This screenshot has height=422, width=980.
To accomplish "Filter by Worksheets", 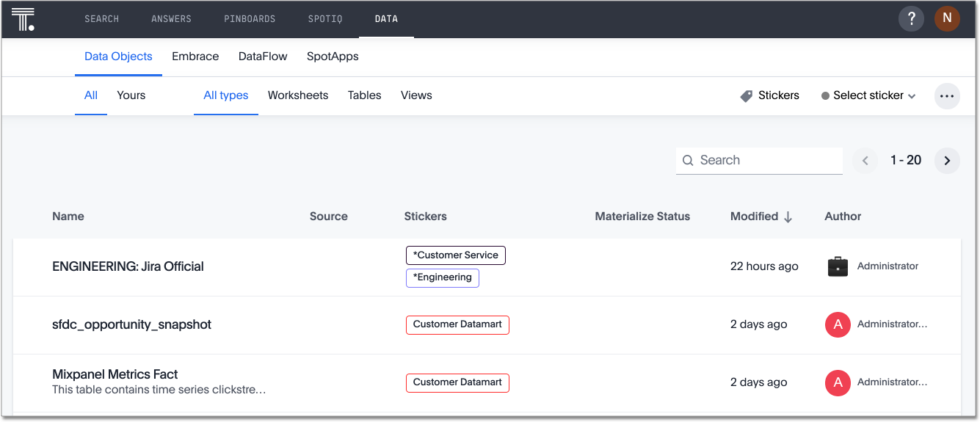I will [x=298, y=95].
